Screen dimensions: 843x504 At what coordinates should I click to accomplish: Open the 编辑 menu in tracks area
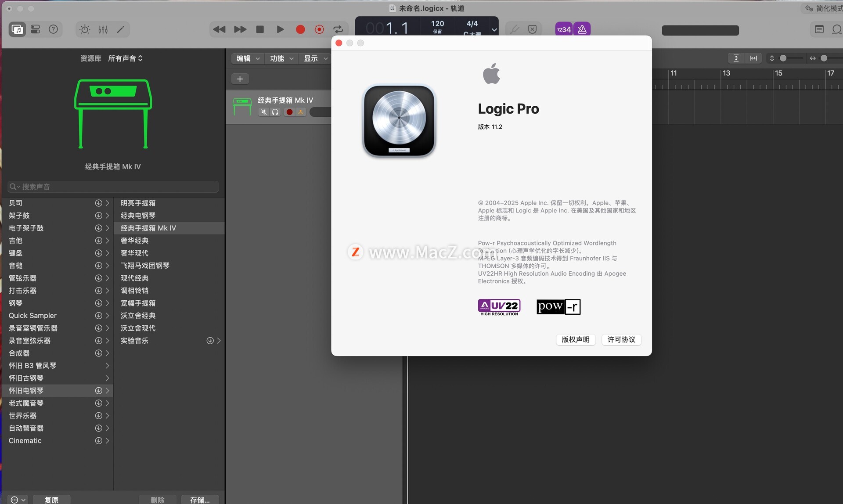point(248,58)
